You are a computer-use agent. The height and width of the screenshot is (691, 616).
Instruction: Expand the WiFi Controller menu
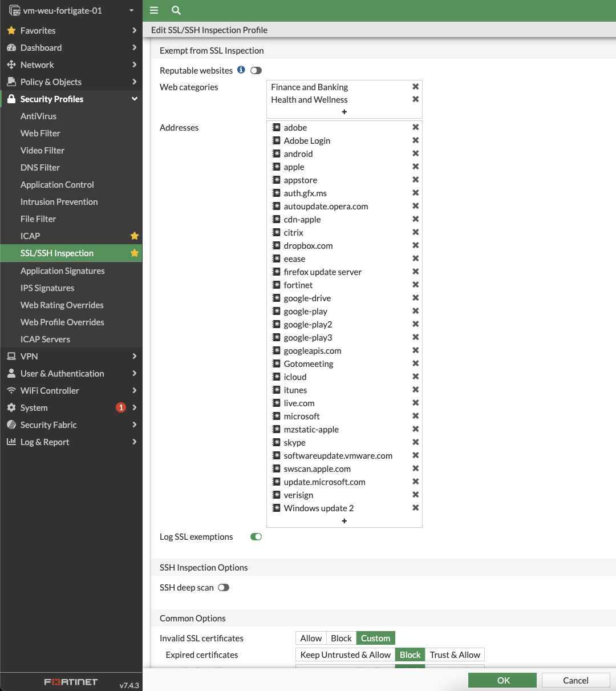click(x=71, y=390)
